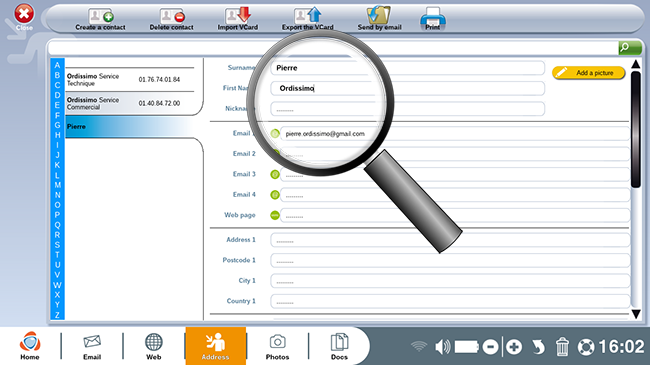Open the Email tab in bottom bar
The image size is (650, 365).
(x=92, y=346)
